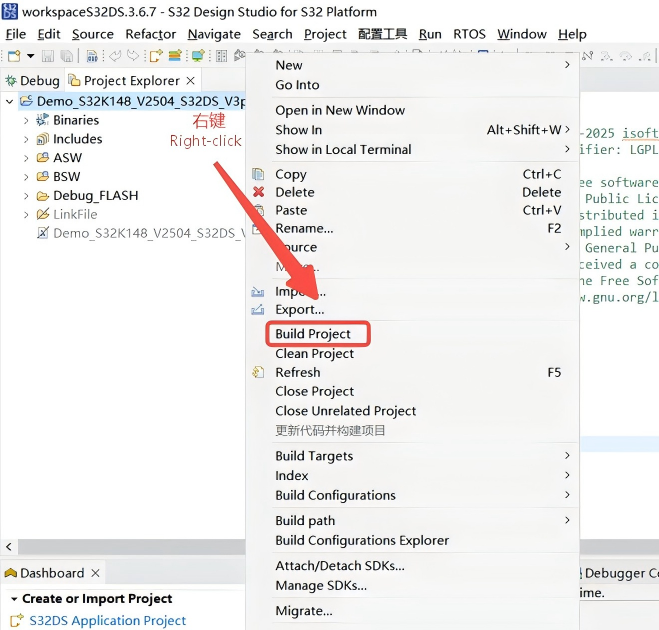
Task: Click the Refresh icon in context menu
Action: [258, 372]
